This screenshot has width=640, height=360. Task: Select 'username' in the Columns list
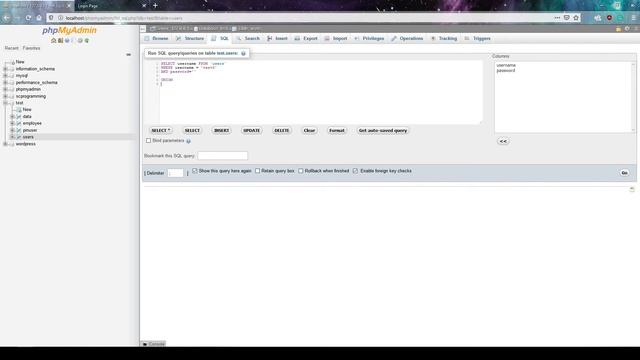(x=506, y=65)
